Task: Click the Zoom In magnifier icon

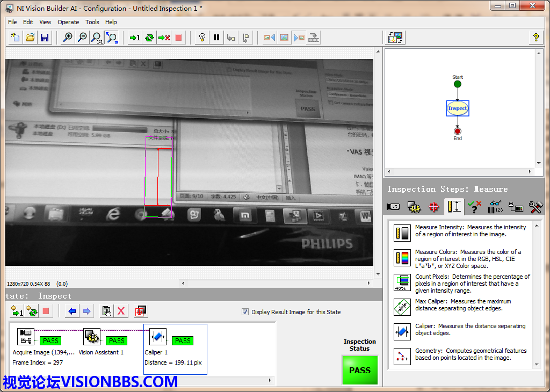Action: pos(68,38)
